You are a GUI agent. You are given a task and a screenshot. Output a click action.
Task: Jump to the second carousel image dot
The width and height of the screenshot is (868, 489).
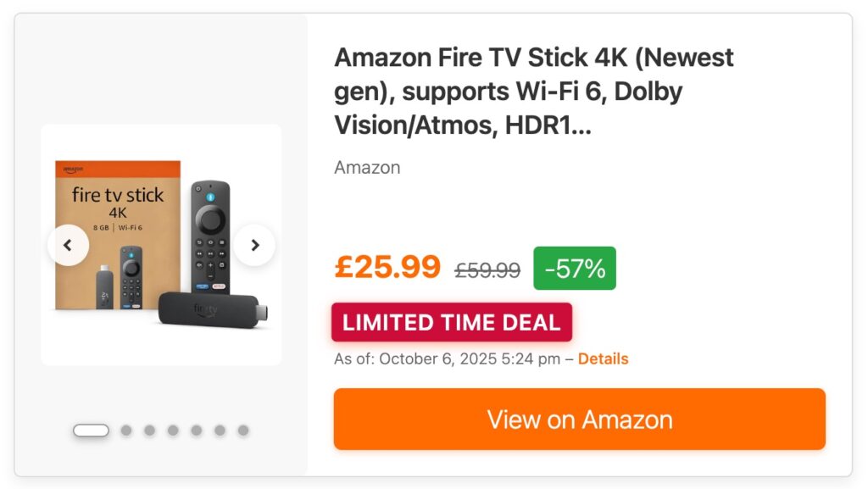126,431
